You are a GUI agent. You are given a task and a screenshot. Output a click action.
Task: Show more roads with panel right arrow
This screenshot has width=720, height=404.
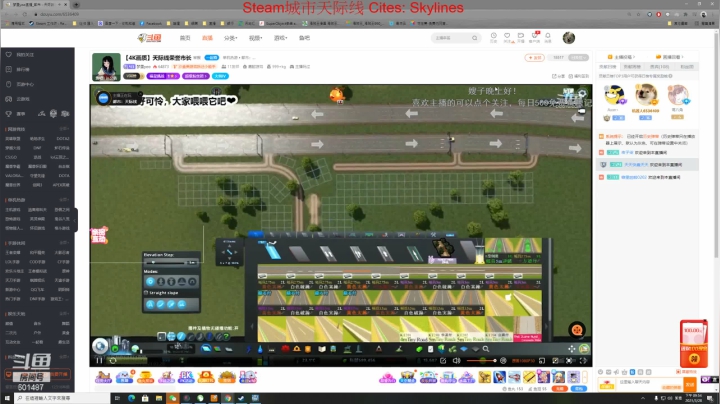pyautogui.click(x=546, y=326)
